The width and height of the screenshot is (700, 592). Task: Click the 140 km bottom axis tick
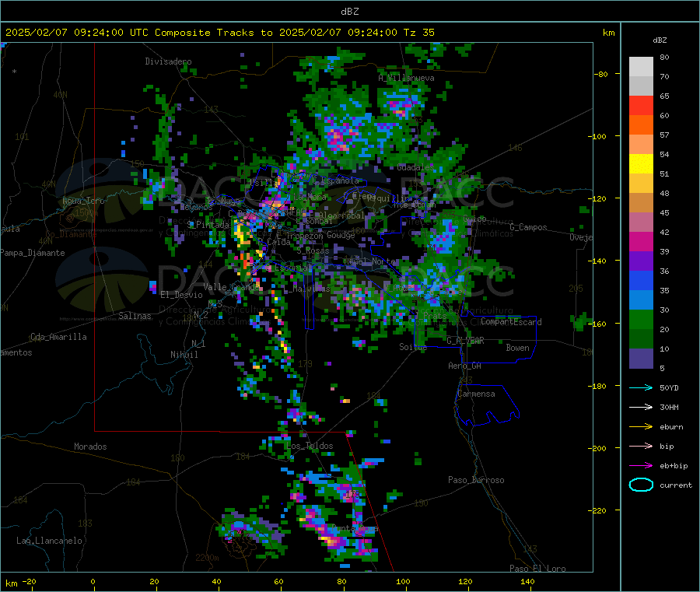pos(527,581)
